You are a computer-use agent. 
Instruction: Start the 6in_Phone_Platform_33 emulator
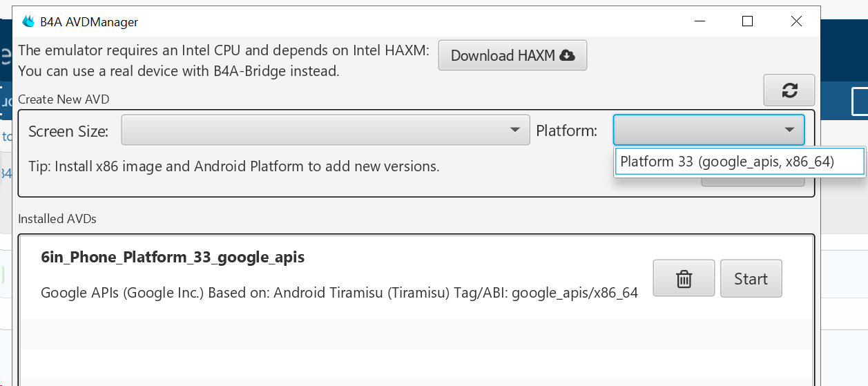751,278
